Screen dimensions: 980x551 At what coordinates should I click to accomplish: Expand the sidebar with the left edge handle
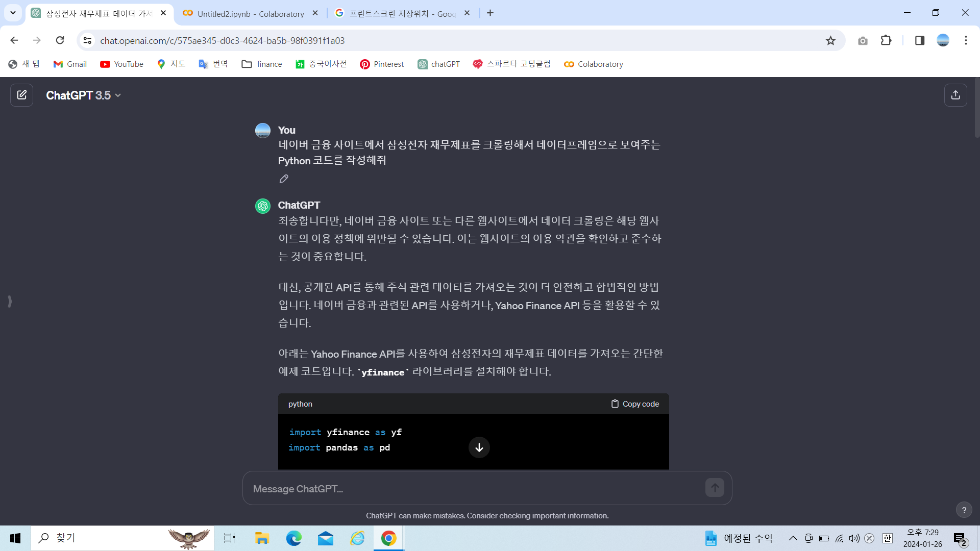[x=10, y=301]
